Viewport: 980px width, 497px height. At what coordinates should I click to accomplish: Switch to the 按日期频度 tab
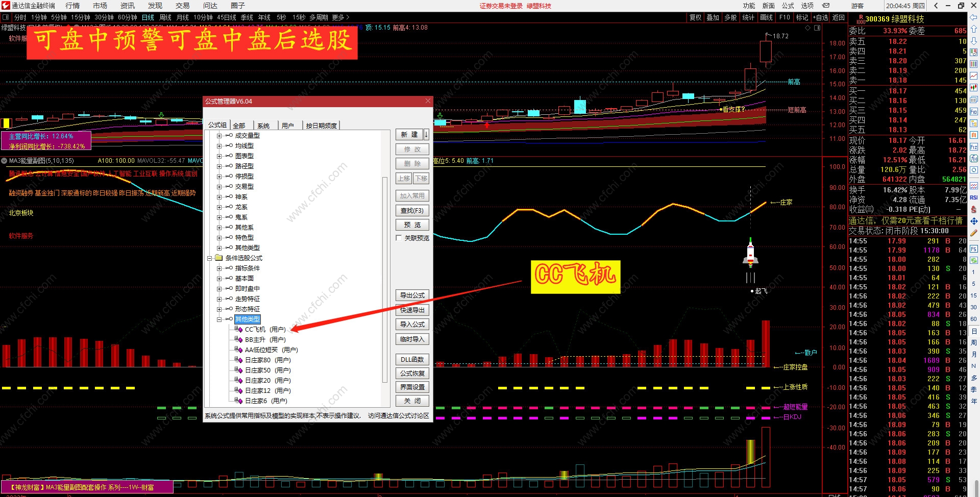(x=321, y=126)
